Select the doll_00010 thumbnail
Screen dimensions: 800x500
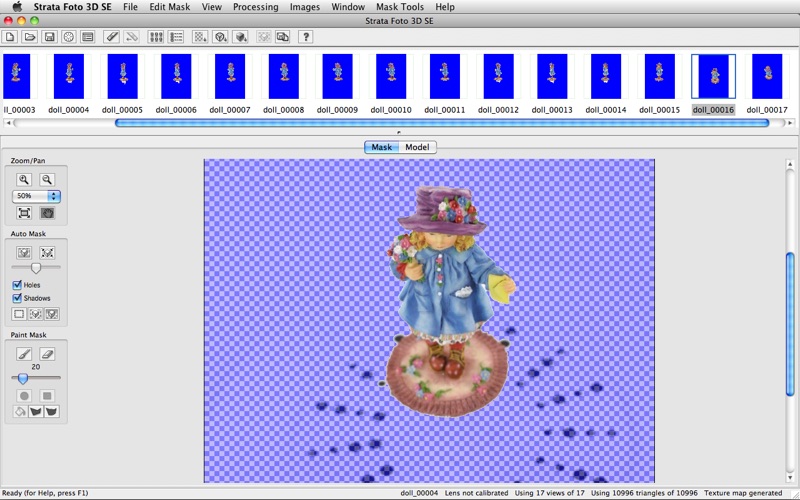point(391,77)
